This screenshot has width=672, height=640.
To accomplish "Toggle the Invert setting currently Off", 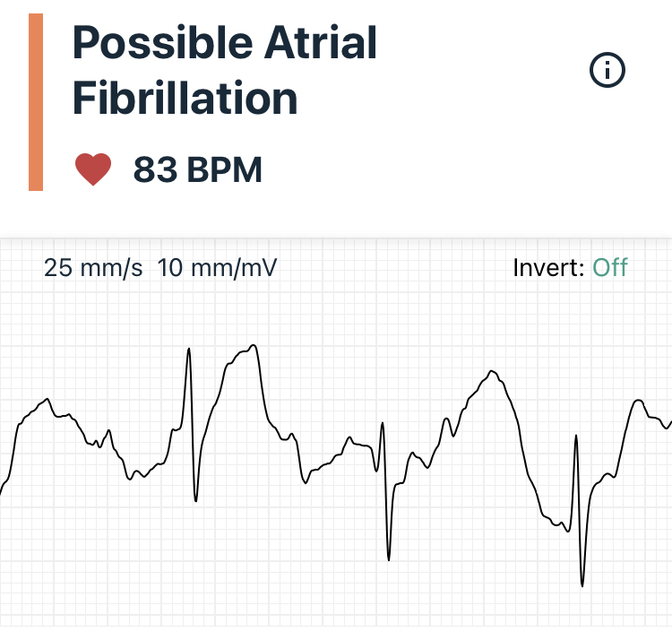I will click(610, 267).
